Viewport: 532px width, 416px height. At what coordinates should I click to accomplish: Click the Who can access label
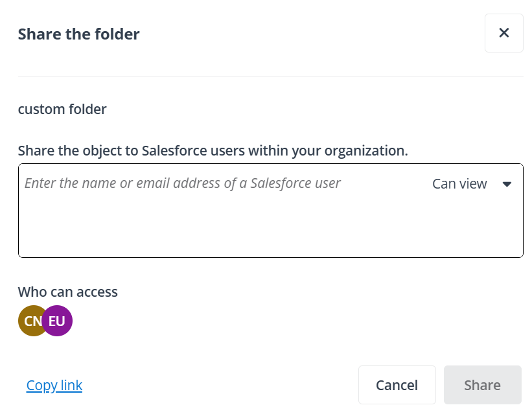point(67,292)
